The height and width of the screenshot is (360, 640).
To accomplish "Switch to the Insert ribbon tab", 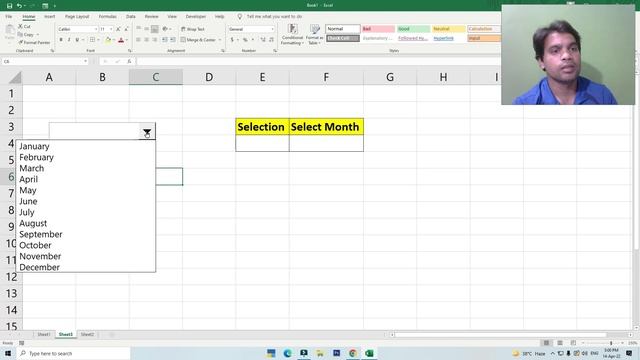I will 49,16.
